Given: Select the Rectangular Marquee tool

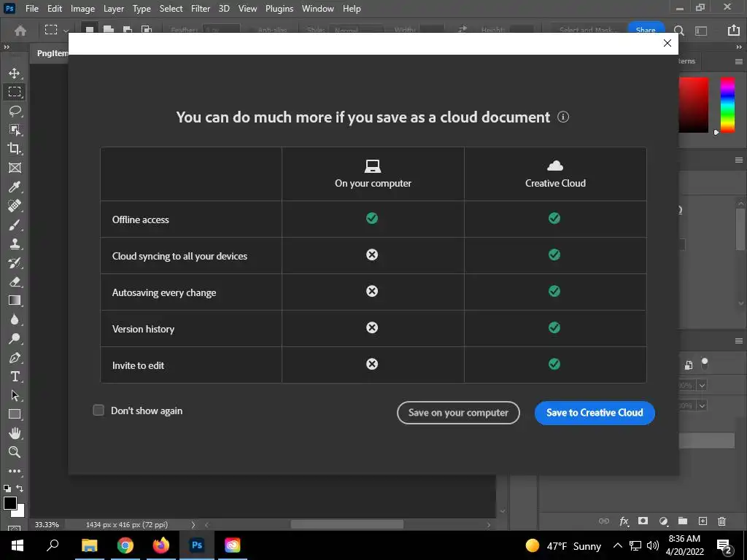Looking at the screenshot, I should [15, 91].
